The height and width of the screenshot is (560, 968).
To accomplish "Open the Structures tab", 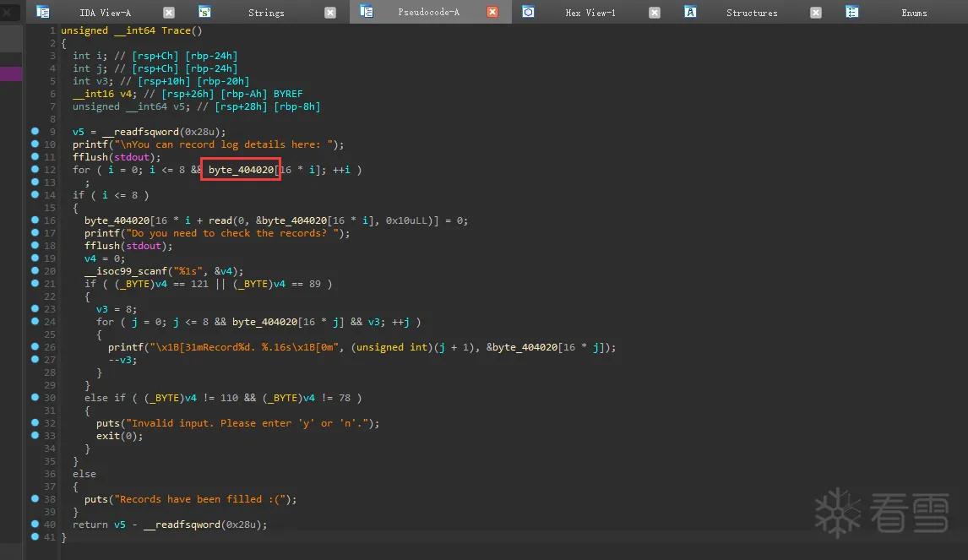I will 751,13.
